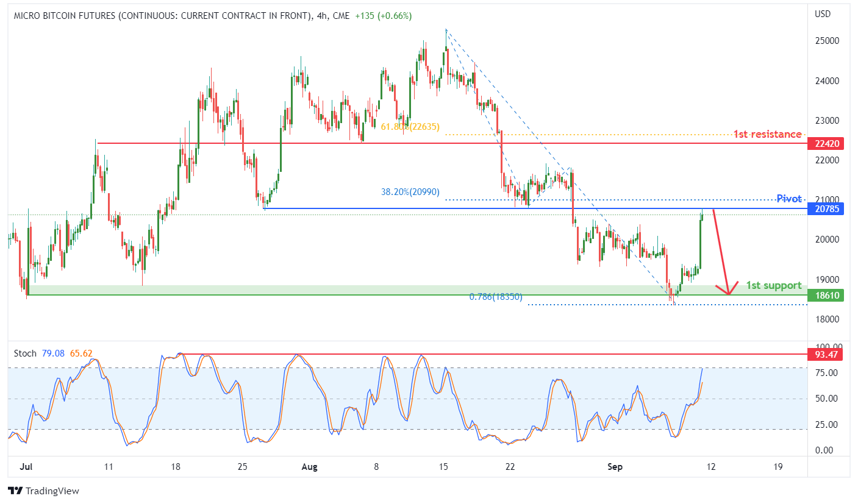Click the '1st support' label
Image resolution: width=858 pixels, height=504 pixels.
pyautogui.click(x=774, y=285)
